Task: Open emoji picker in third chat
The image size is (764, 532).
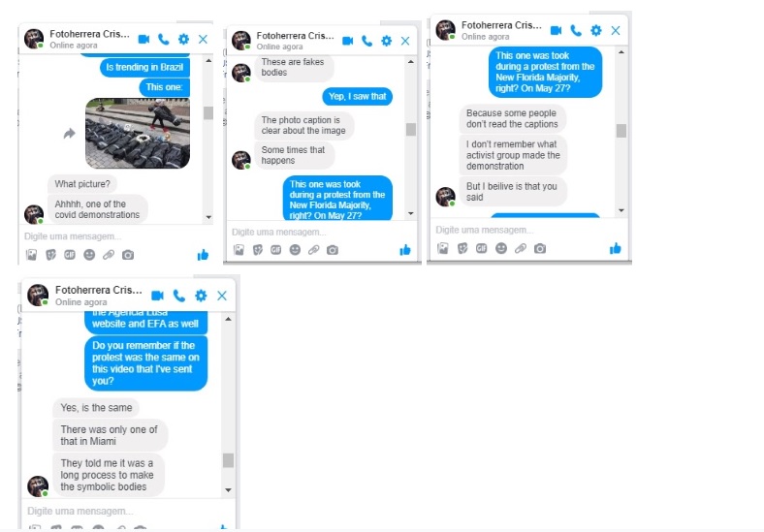Action: (x=501, y=248)
